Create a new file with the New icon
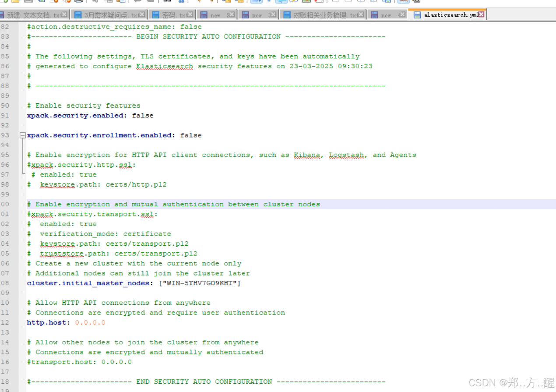 coord(4,2)
